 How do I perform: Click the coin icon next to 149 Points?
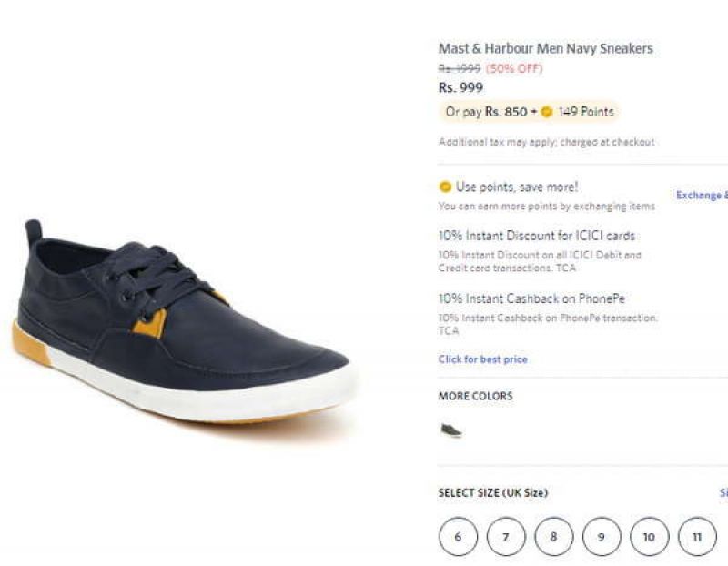click(x=546, y=111)
